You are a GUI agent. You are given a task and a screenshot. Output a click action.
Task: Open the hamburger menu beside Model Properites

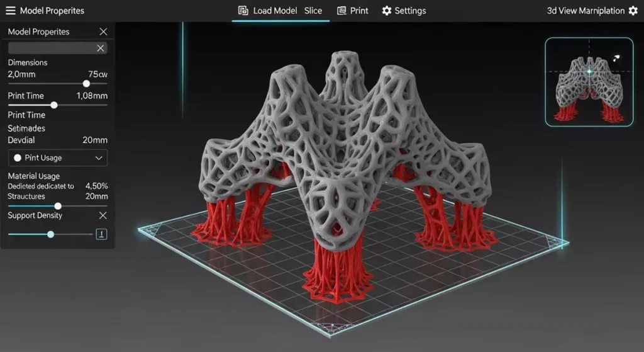(10, 11)
